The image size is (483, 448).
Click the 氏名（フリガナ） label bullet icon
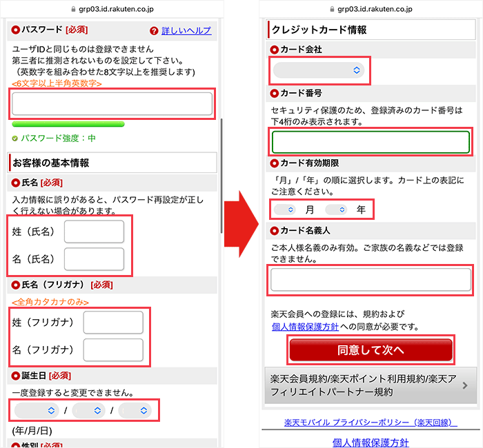pyautogui.click(x=15, y=285)
